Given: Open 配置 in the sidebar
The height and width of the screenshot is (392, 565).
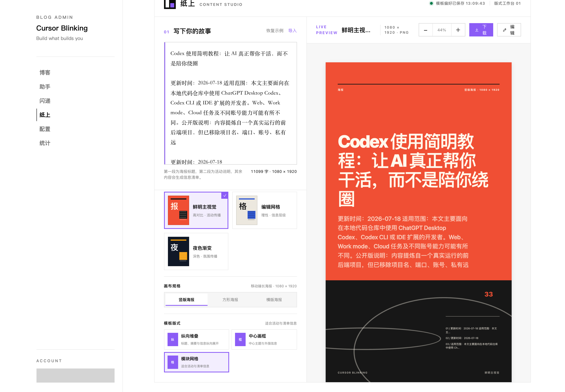Looking at the screenshot, I should coord(45,129).
